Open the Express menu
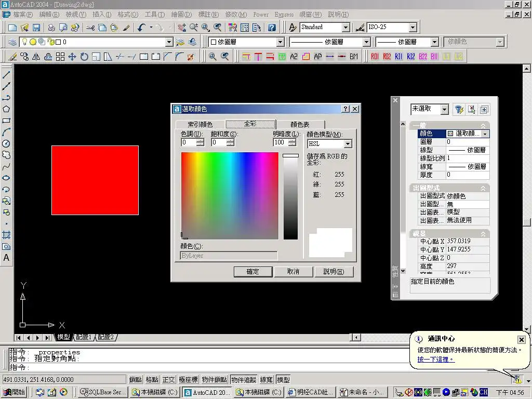 tap(284, 15)
